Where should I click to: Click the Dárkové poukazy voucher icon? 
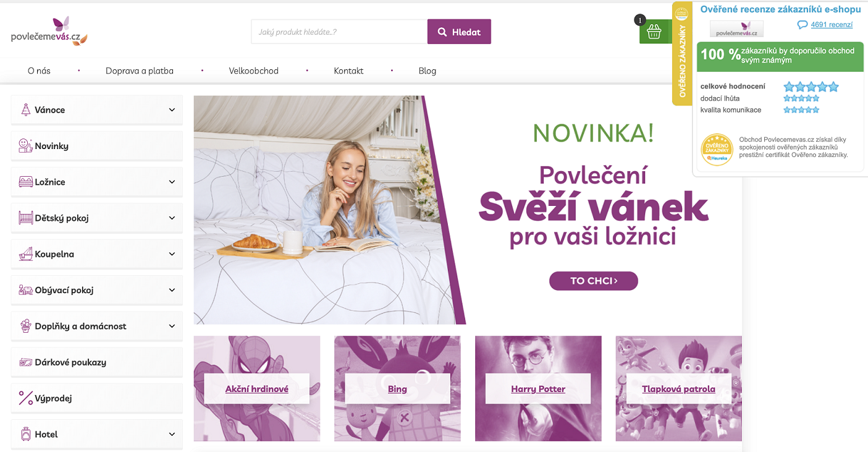[x=26, y=362]
